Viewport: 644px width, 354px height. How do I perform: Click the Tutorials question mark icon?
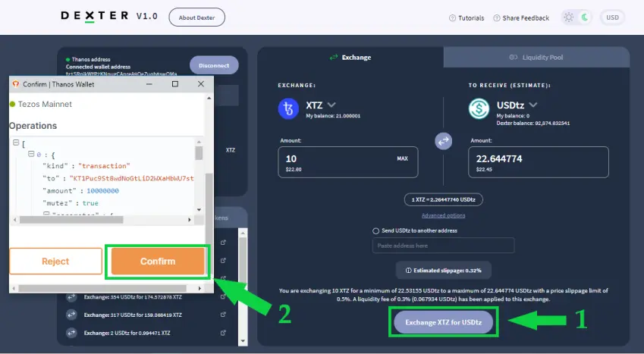pos(452,18)
